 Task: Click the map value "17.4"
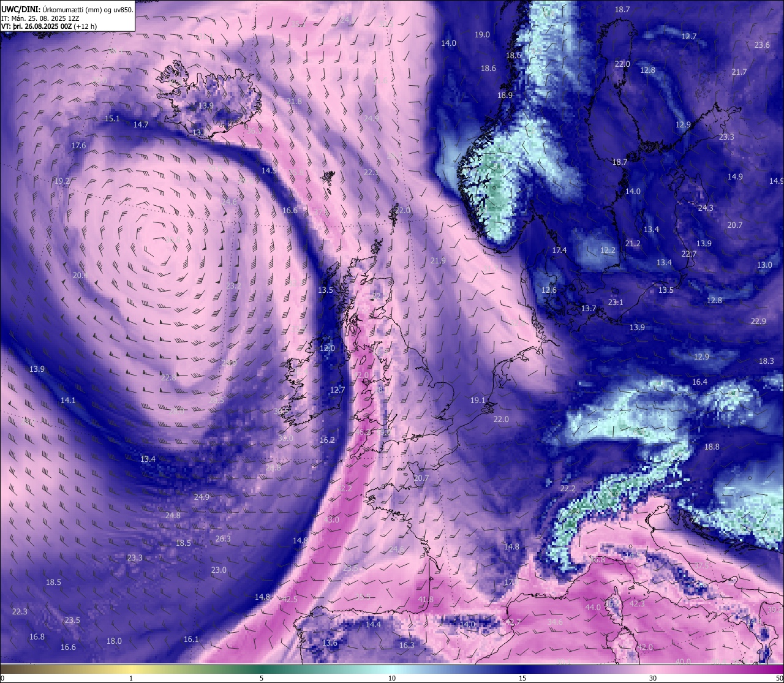coord(559,251)
